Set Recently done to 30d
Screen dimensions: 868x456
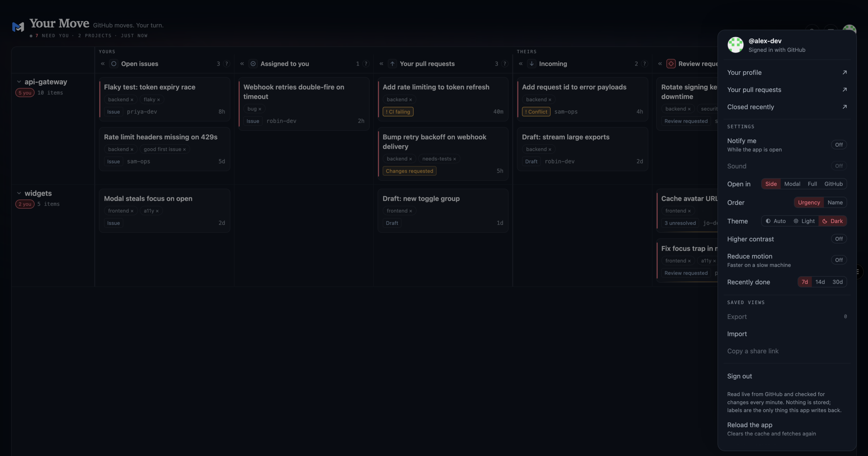coord(837,282)
